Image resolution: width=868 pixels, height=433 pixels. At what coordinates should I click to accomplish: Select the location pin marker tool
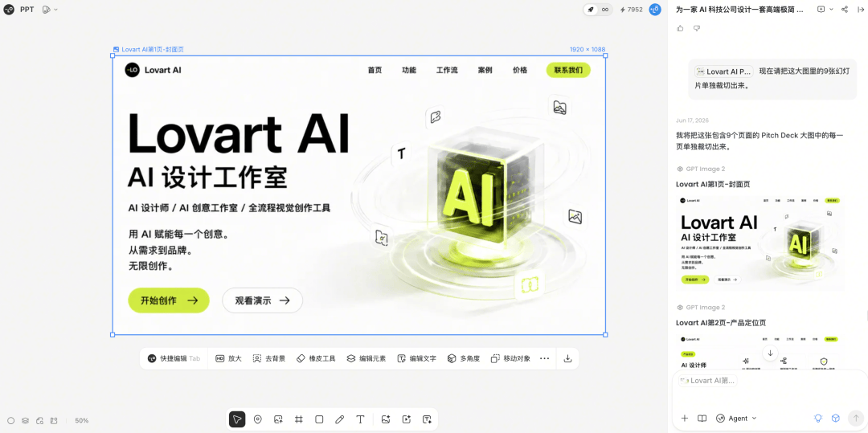click(x=257, y=419)
